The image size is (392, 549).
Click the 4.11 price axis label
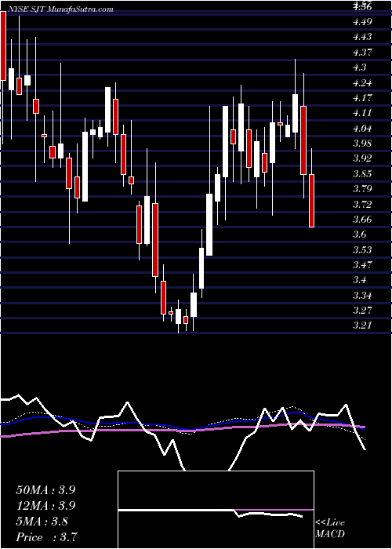click(x=362, y=113)
